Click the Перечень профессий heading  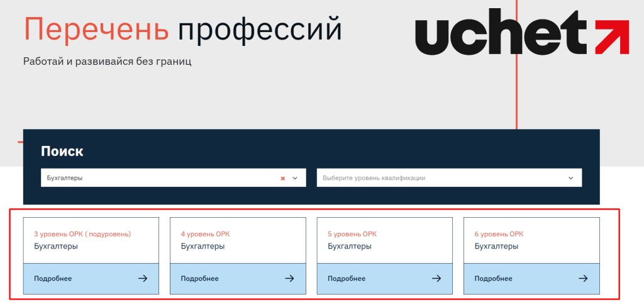(183, 30)
